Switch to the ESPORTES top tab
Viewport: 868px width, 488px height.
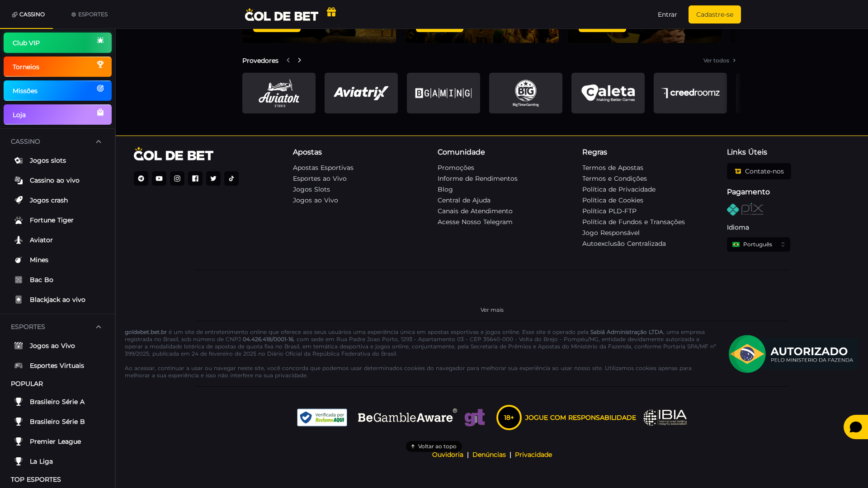pyautogui.click(x=90, y=14)
